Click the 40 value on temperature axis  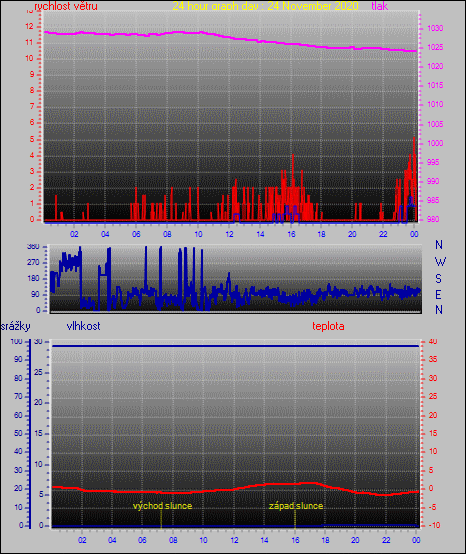(433, 341)
